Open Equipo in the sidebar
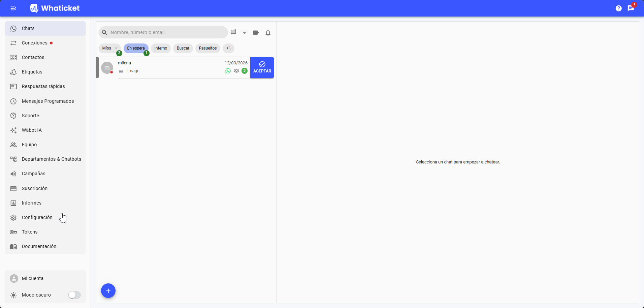 pos(45,145)
